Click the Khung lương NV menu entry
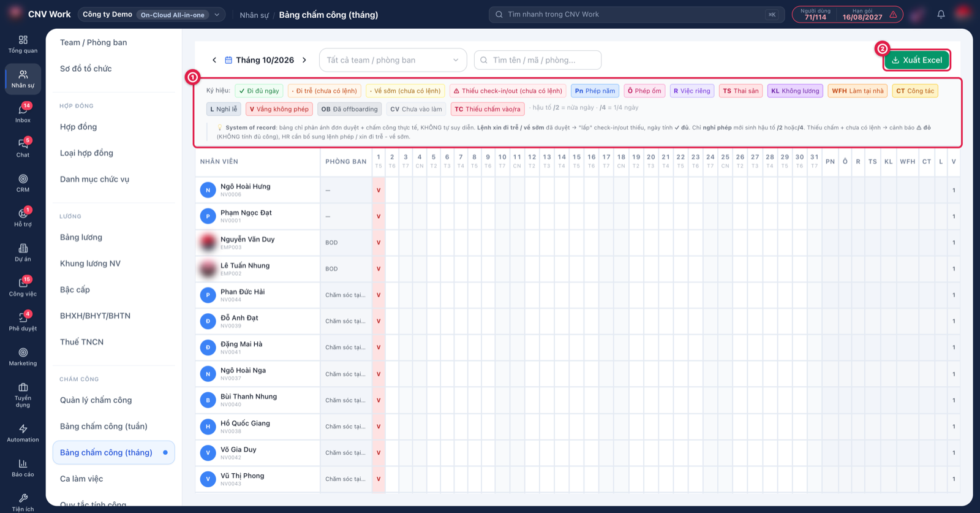 tap(114, 264)
